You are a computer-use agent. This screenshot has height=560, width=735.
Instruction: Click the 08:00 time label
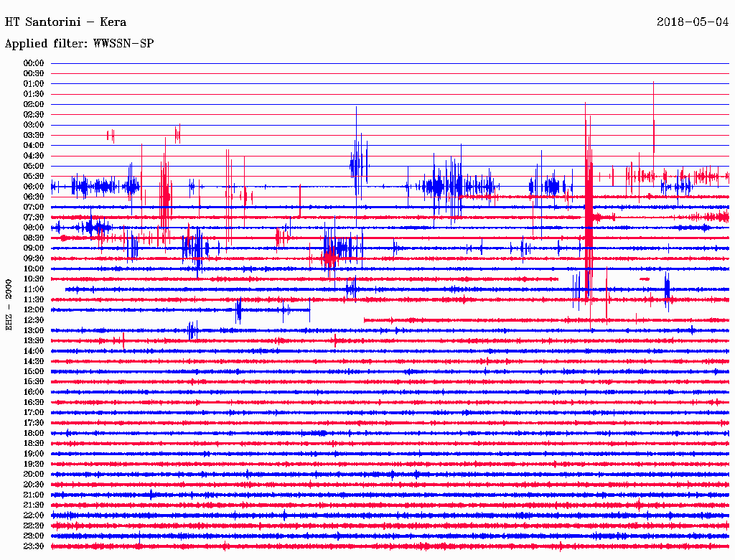(34, 228)
